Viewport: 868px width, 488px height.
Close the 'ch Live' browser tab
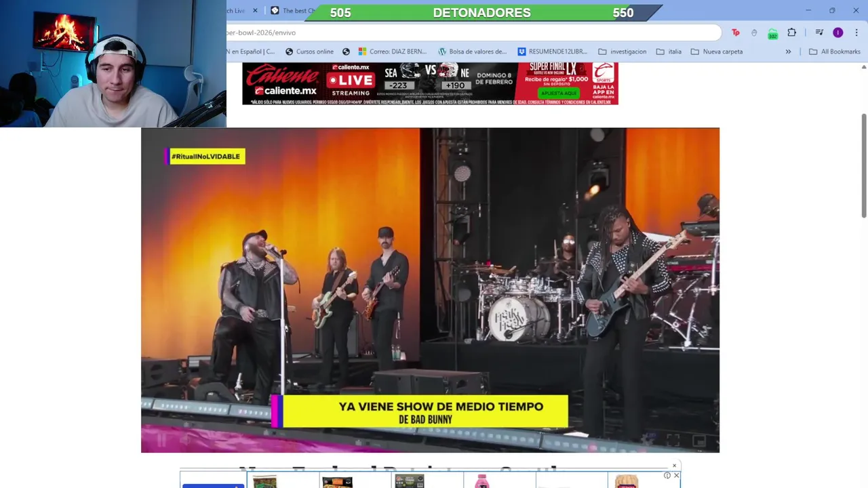255,11
